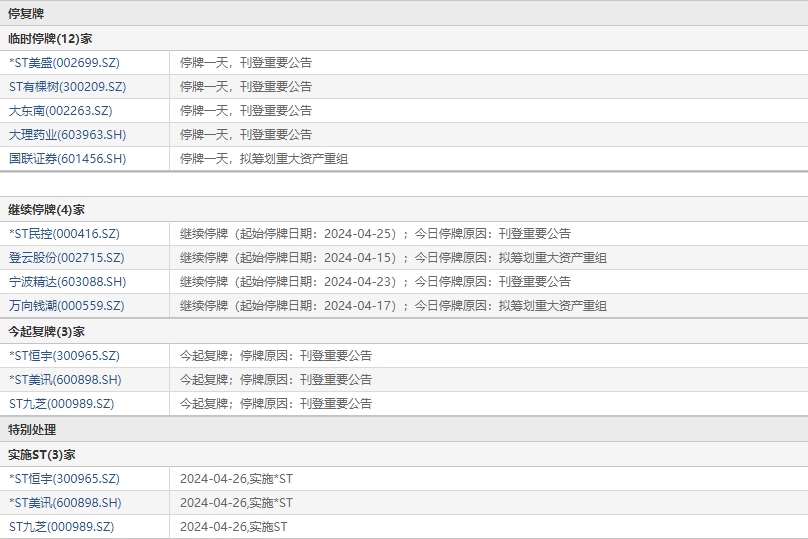Select ST九芝 link under 实施ST section
The image size is (808, 539).
[x=61, y=526]
